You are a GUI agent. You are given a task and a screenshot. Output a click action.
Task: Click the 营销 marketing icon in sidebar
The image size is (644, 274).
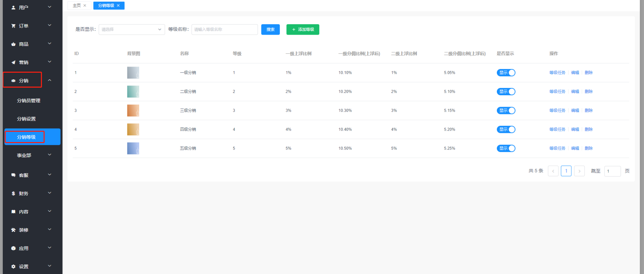14,62
